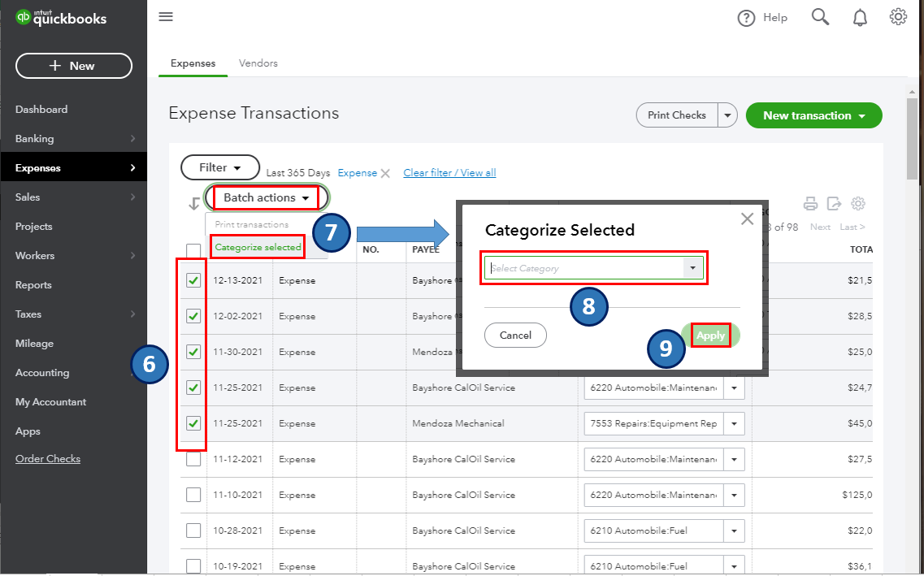Switch to the Vendors tab
The image size is (924, 576).
click(x=258, y=63)
